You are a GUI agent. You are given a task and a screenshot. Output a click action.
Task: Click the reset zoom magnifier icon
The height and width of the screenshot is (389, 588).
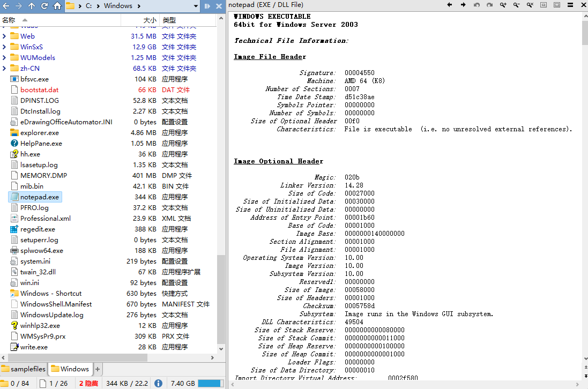tap(530, 5)
